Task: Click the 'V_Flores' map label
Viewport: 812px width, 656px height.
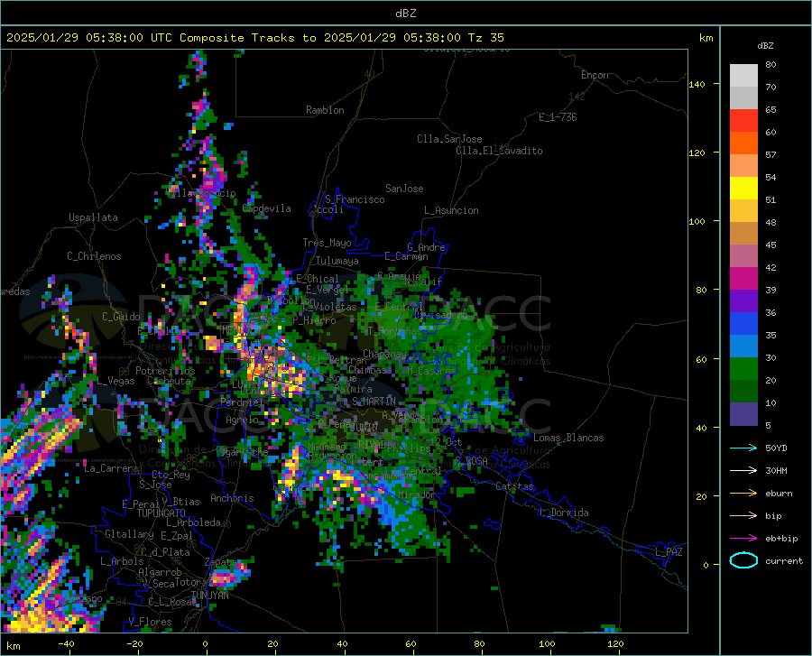Action: pos(150,622)
